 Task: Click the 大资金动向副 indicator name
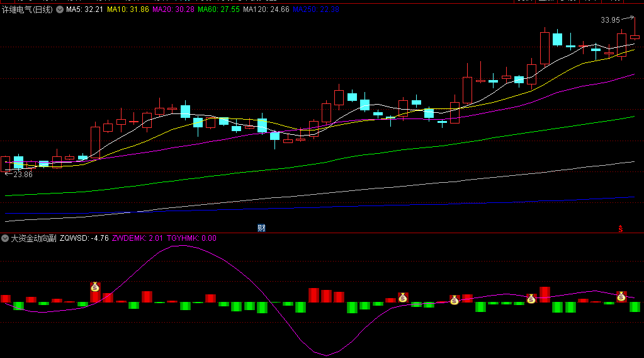point(33,238)
